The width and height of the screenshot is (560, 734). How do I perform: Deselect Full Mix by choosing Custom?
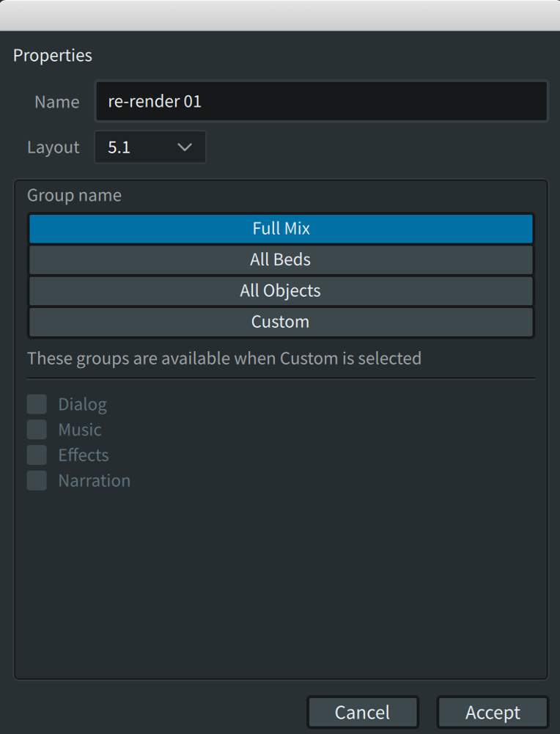point(281,321)
